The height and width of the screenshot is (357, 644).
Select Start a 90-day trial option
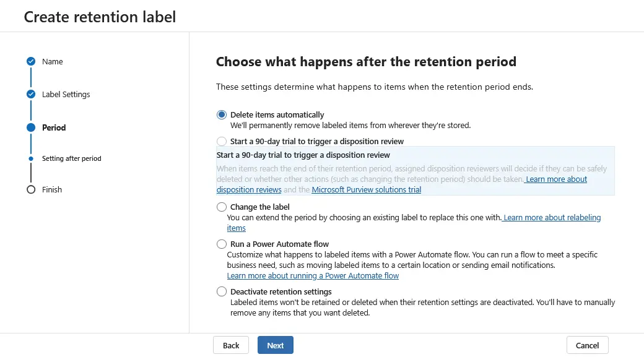tap(221, 141)
